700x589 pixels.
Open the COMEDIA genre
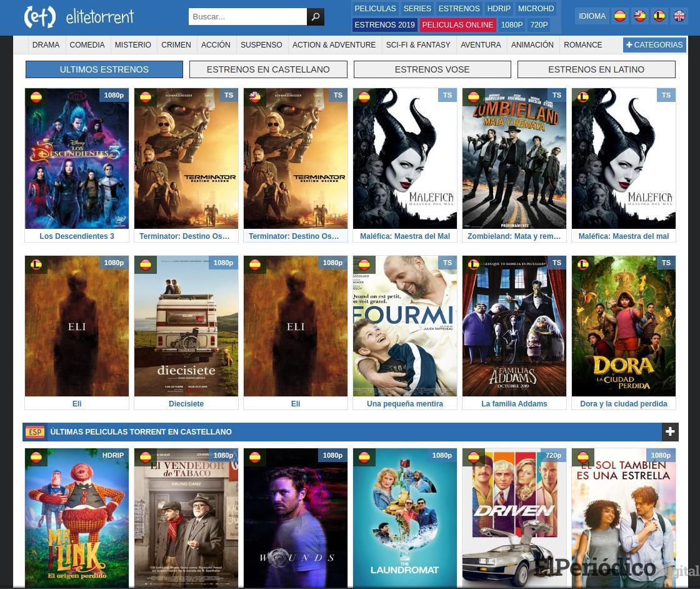[87, 44]
